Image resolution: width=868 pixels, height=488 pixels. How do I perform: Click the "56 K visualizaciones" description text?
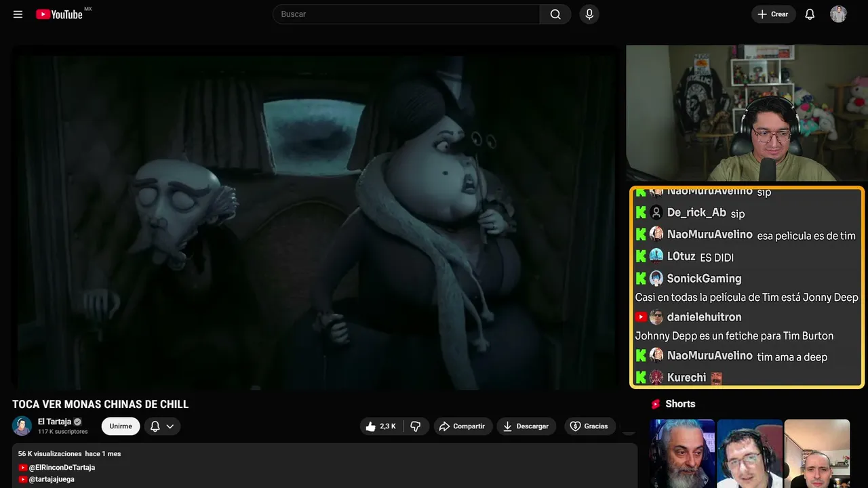click(x=50, y=454)
